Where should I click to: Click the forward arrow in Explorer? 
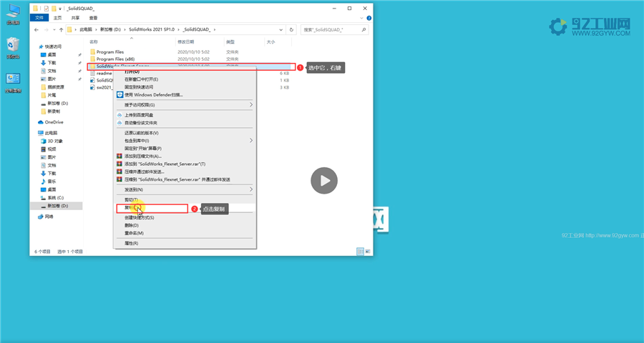[45, 29]
